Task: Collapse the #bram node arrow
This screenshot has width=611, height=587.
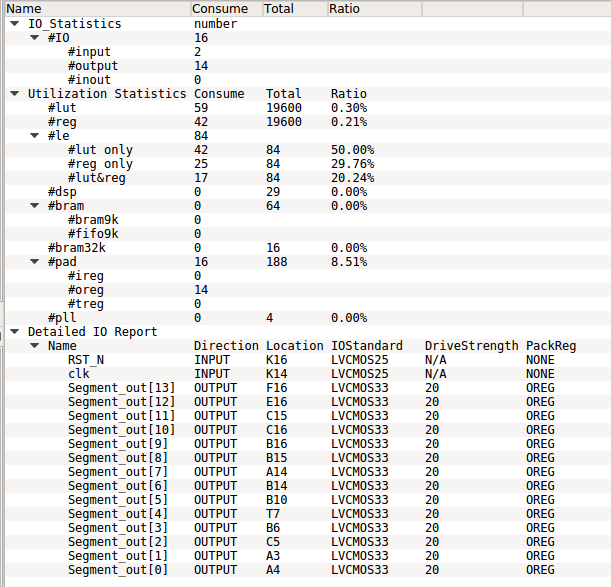Action: (x=35, y=206)
